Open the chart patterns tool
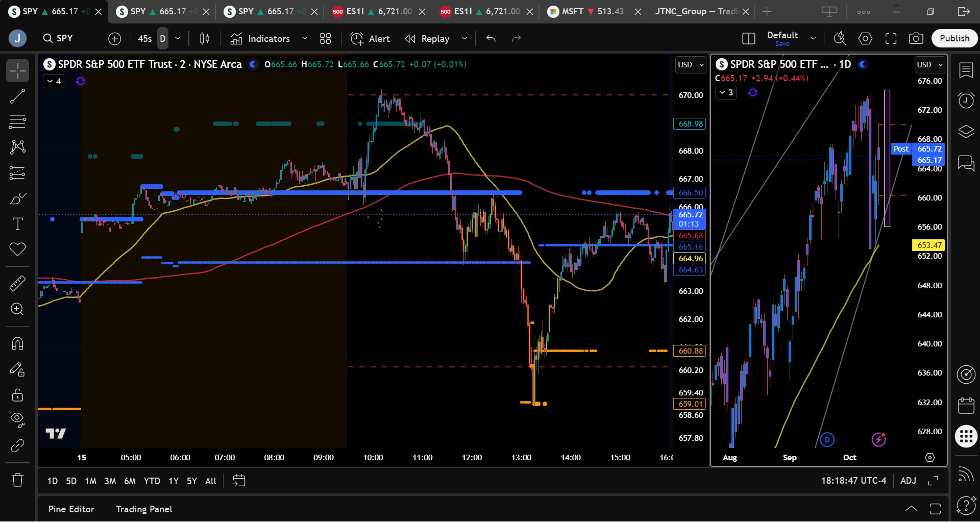 17,147
